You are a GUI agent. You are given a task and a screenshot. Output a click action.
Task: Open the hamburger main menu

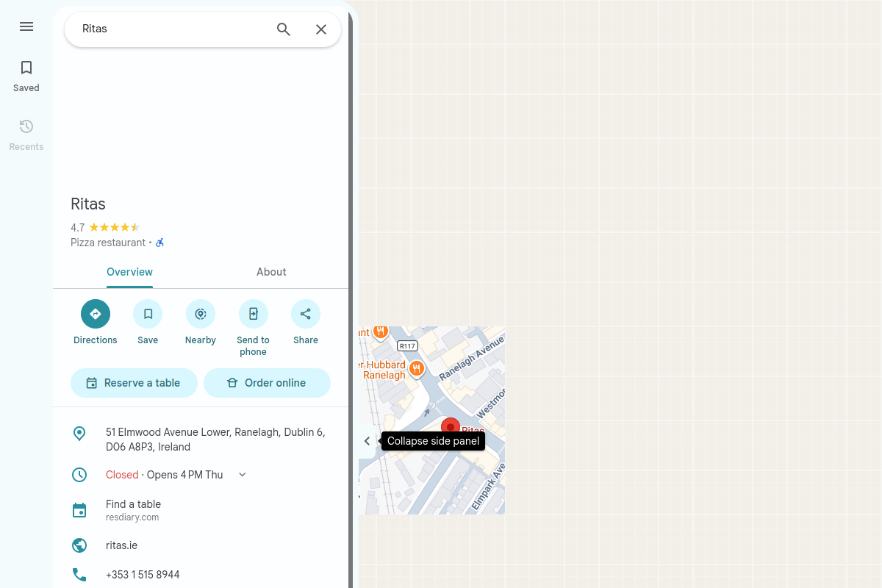pos(26,26)
